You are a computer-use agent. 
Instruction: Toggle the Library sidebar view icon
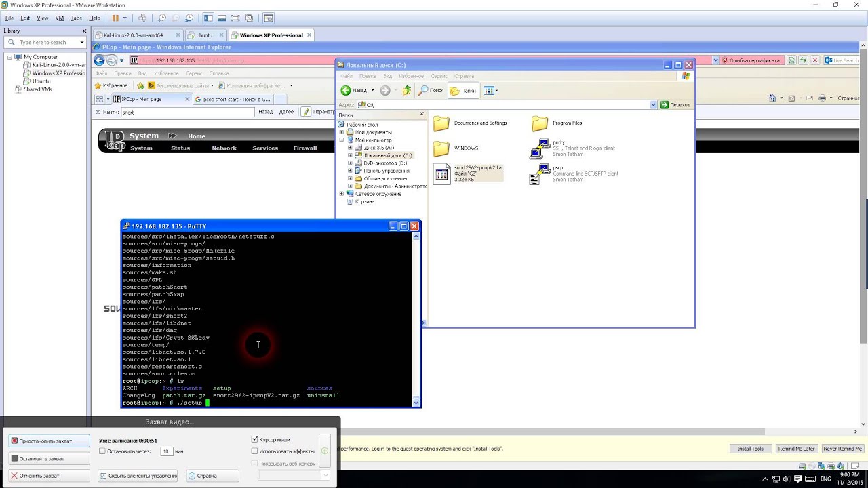tap(208, 18)
